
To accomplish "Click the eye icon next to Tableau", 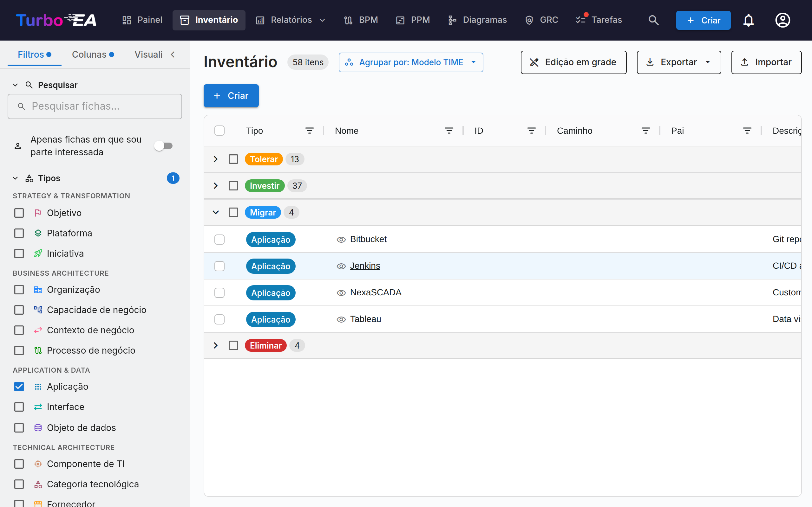I will [x=341, y=319].
